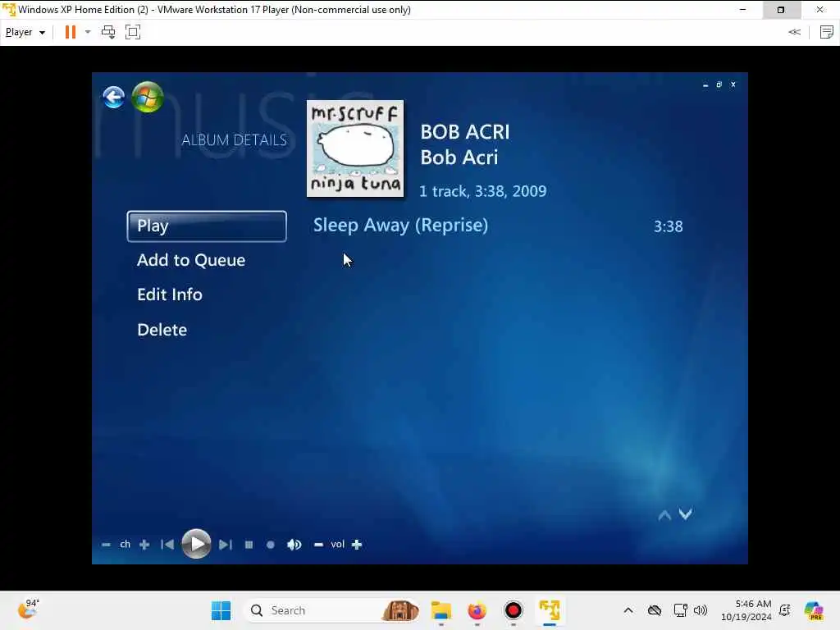The image size is (840, 630).
Task: Open clock showing 5:46 AM
Action: pos(746,610)
